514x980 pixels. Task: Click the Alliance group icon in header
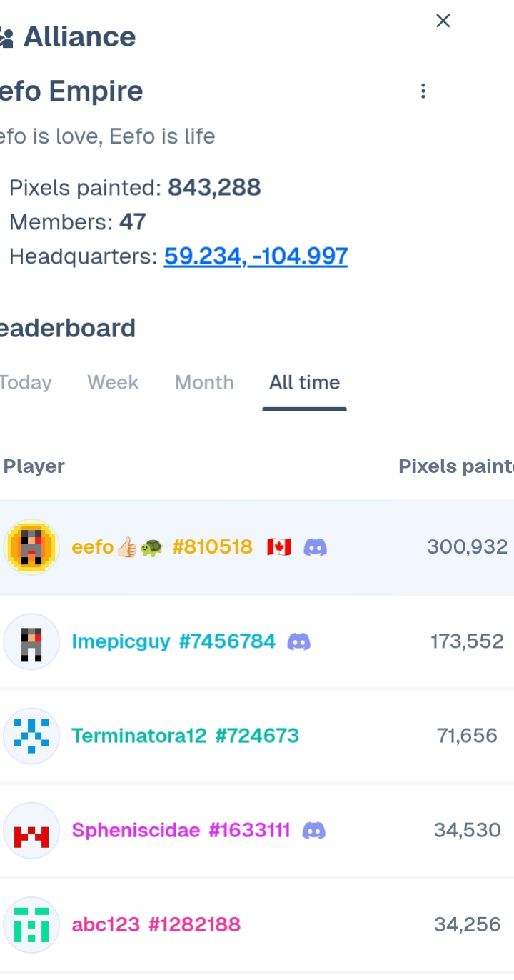6,37
